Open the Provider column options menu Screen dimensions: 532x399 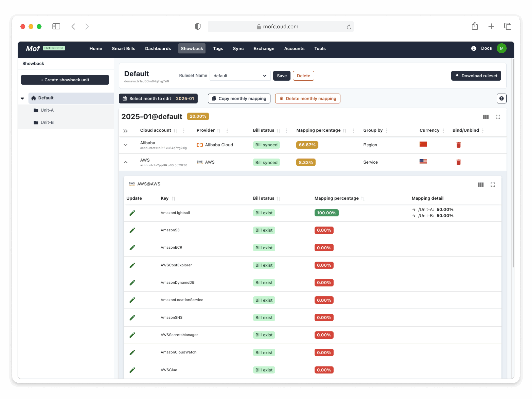pos(227,131)
